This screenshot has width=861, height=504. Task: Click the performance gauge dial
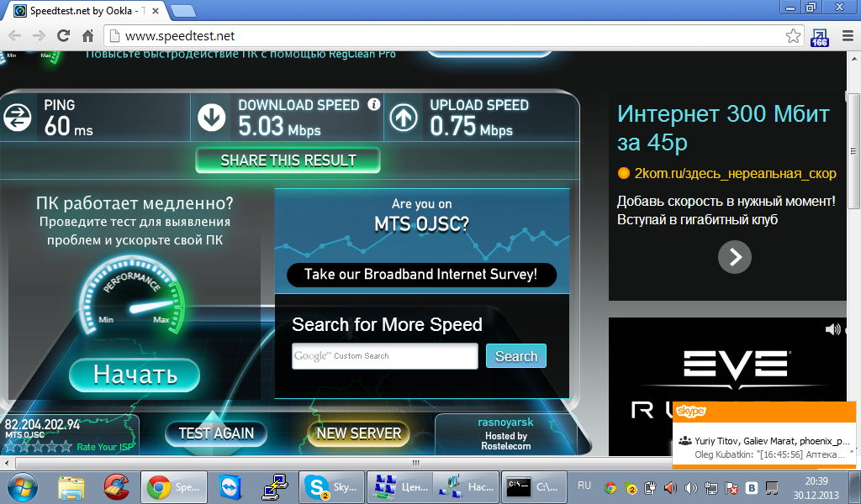point(132,295)
